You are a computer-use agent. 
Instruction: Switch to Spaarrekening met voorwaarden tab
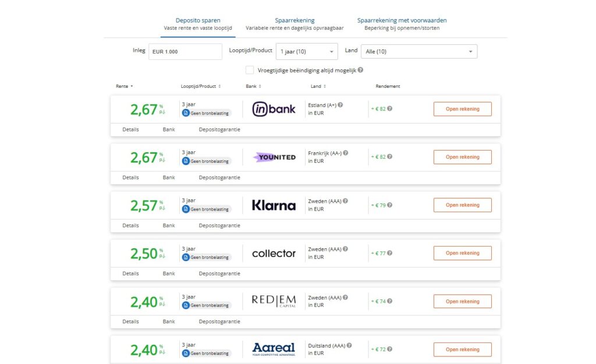coord(402,20)
